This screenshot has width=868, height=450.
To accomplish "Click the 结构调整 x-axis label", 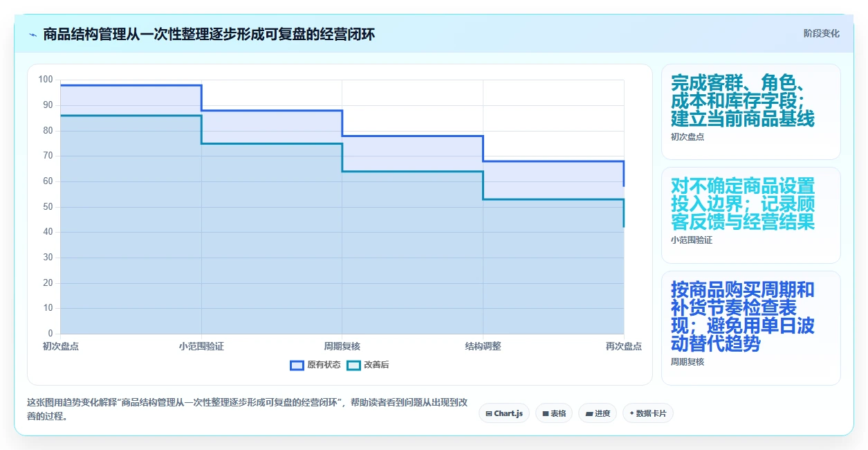I will pos(483,346).
